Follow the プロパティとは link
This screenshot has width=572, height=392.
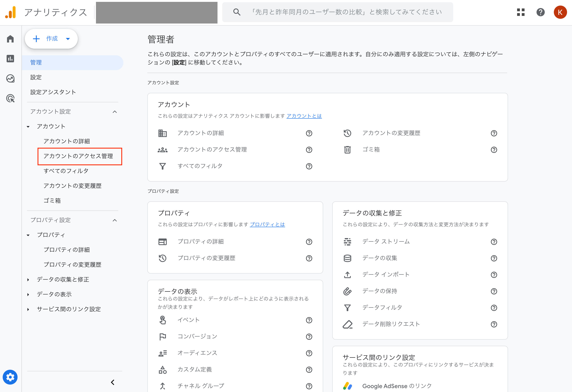point(267,224)
